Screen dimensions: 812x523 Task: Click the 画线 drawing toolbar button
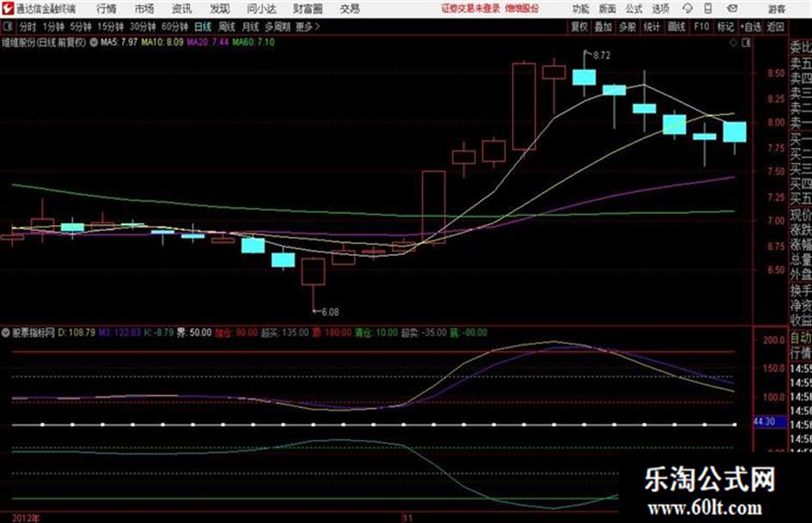click(x=676, y=27)
